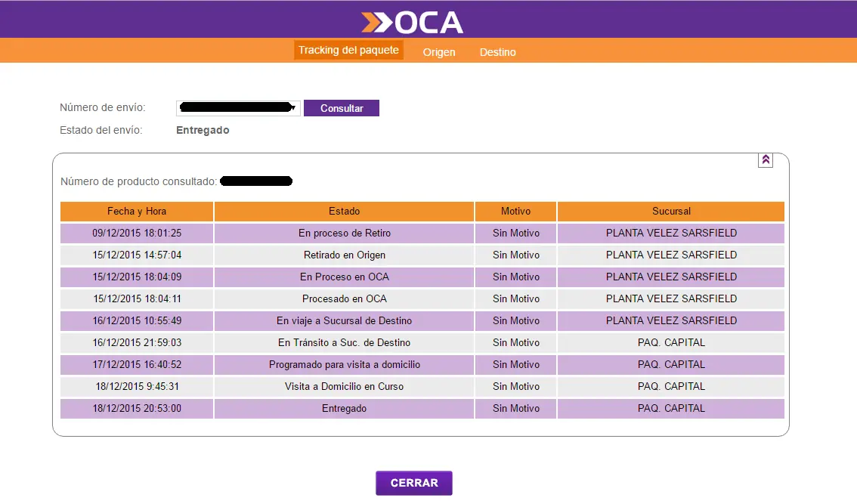Click Sin Motivo in the Procesado en OCA row

[516, 299]
